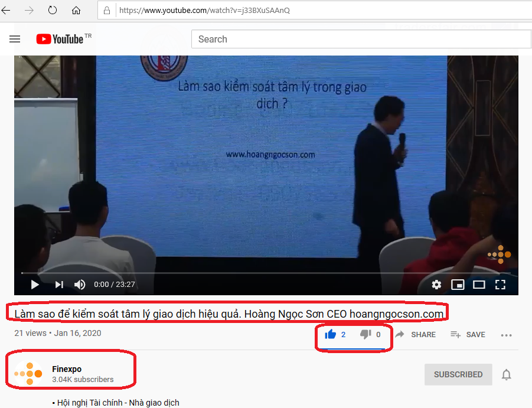Screen dimensions: 532x408
Task: Open video settings gear icon
Action: pyautogui.click(x=436, y=284)
